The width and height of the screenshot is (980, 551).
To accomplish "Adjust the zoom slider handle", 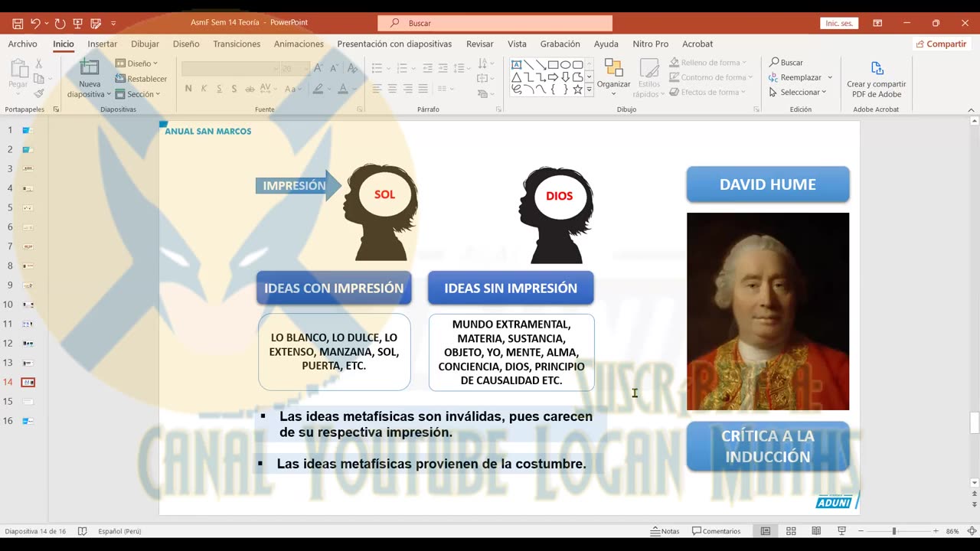I will click(x=893, y=531).
